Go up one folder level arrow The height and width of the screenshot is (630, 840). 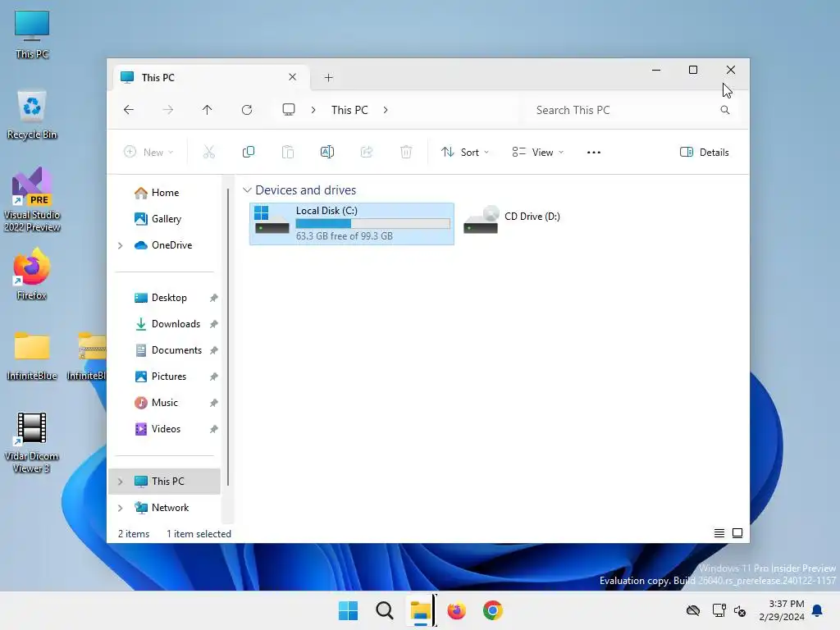point(208,110)
